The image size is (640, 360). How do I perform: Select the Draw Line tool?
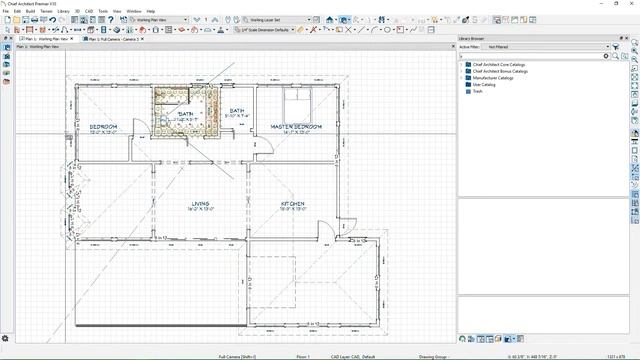click(361, 30)
